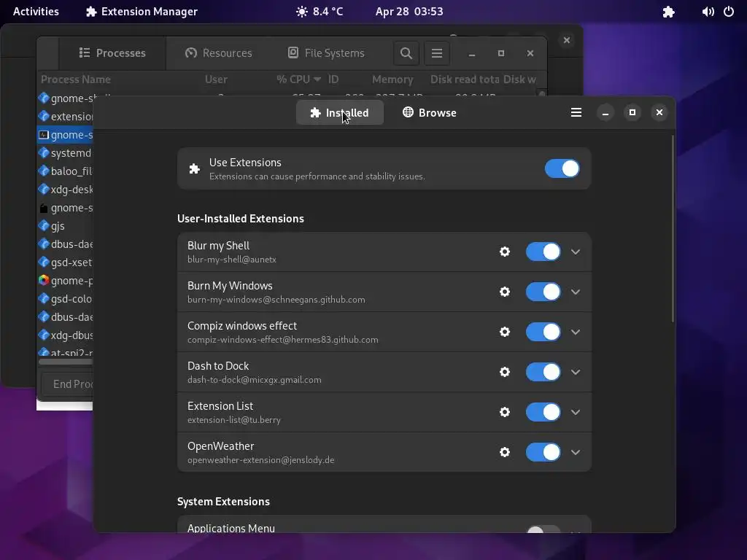Open Extension Manager app menu in panel
The height and width of the screenshot is (560, 747).
(x=142, y=12)
